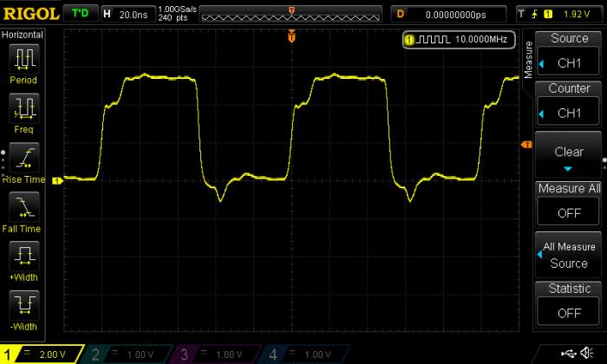Select the +Width measurement icon
607x364 pixels.
24,256
